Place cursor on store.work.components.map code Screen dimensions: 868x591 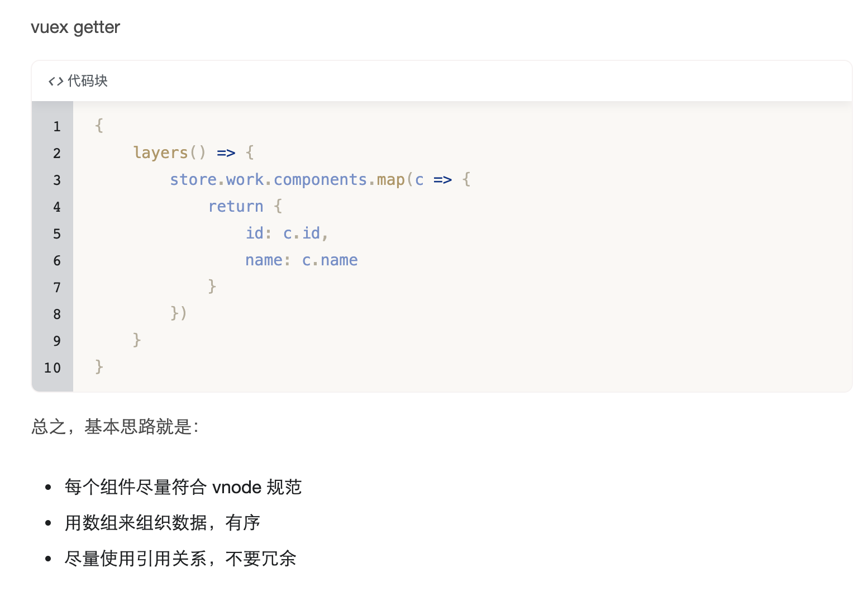(x=287, y=179)
